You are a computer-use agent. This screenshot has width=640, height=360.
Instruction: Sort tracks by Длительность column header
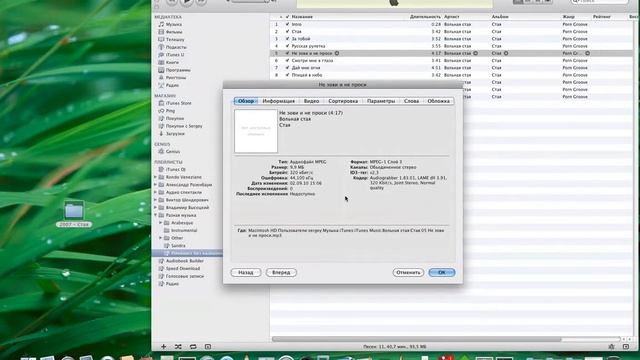425,17
